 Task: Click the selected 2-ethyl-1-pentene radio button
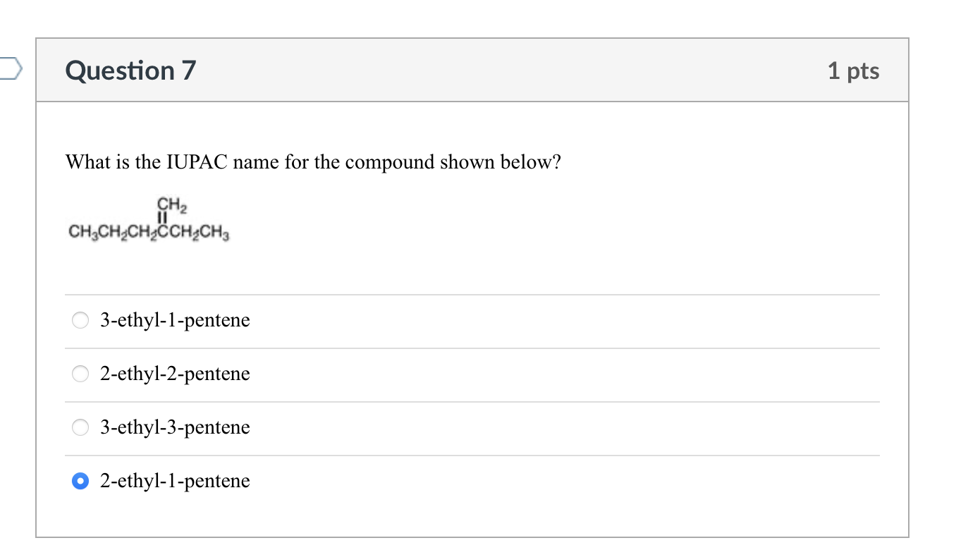tap(81, 482)
